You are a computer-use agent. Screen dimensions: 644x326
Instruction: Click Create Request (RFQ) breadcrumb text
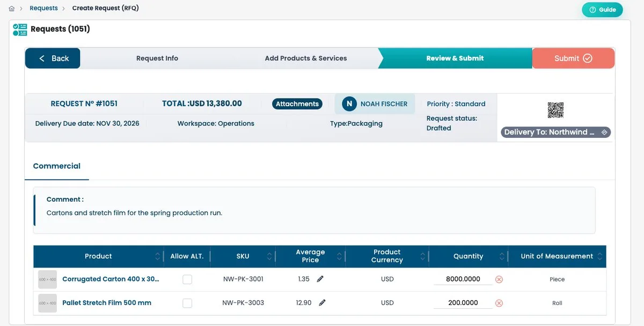[106, 9]
